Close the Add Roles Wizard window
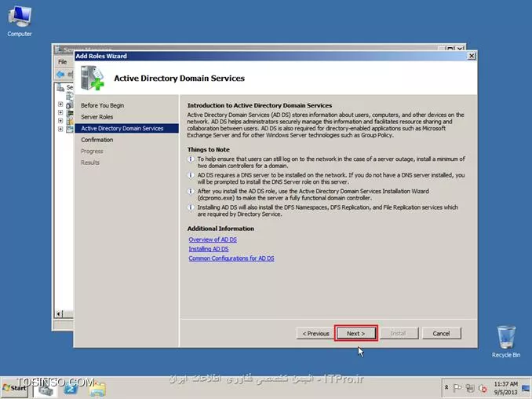 472,56
